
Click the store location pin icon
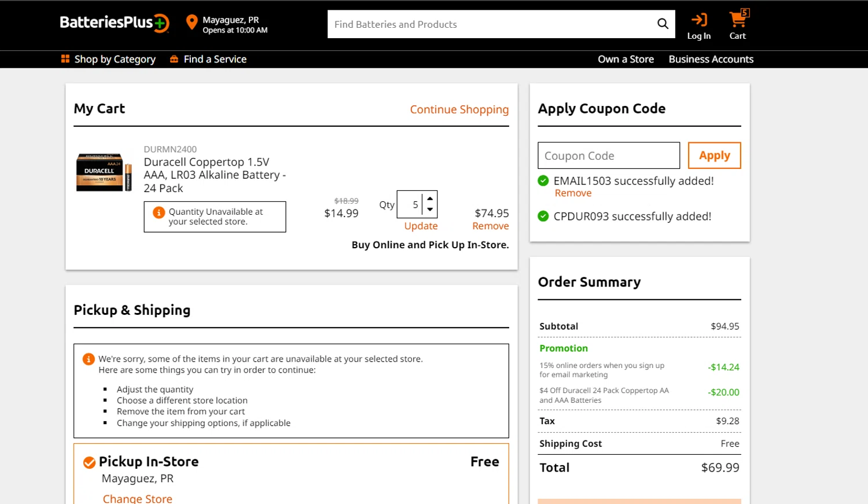[x=192, y=23]
